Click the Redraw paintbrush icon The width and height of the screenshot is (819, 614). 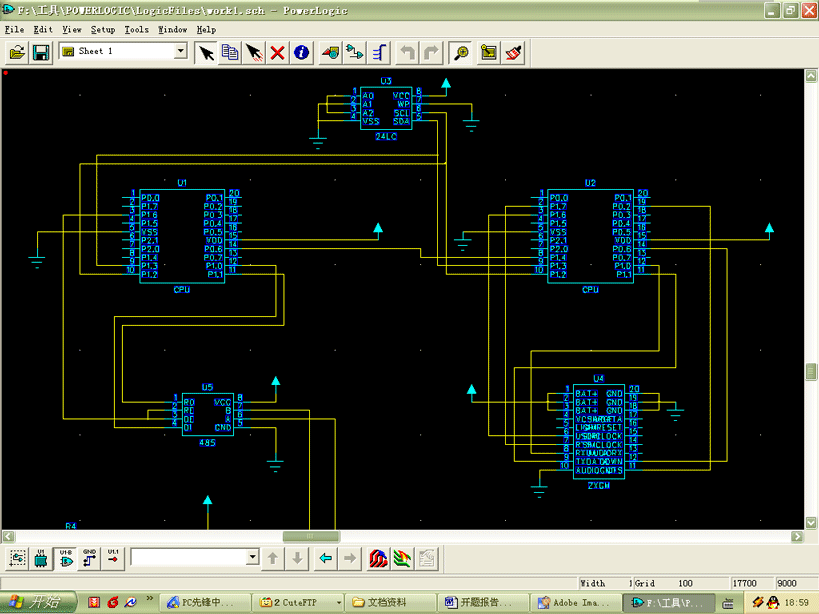click(513, 52)
